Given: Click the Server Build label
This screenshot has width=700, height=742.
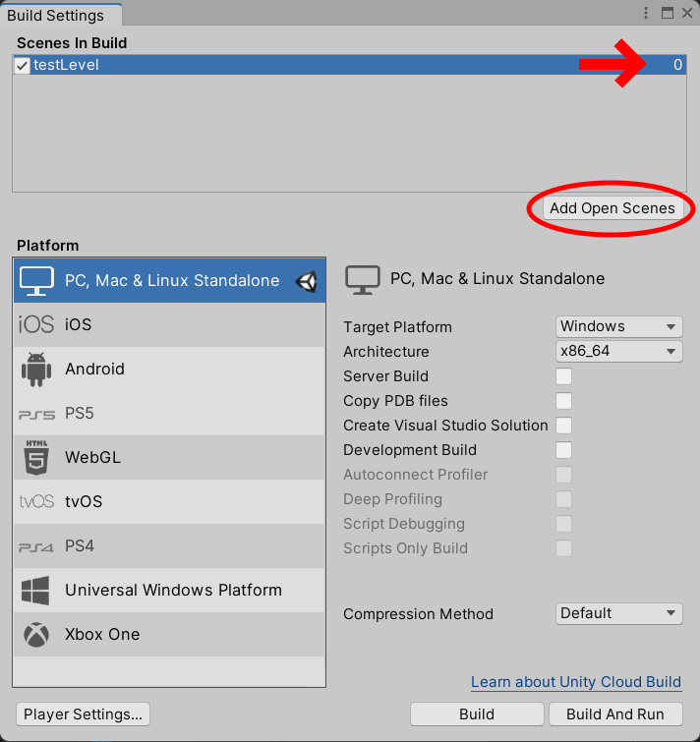Looking at the screenshot, I should coord(385,376).
